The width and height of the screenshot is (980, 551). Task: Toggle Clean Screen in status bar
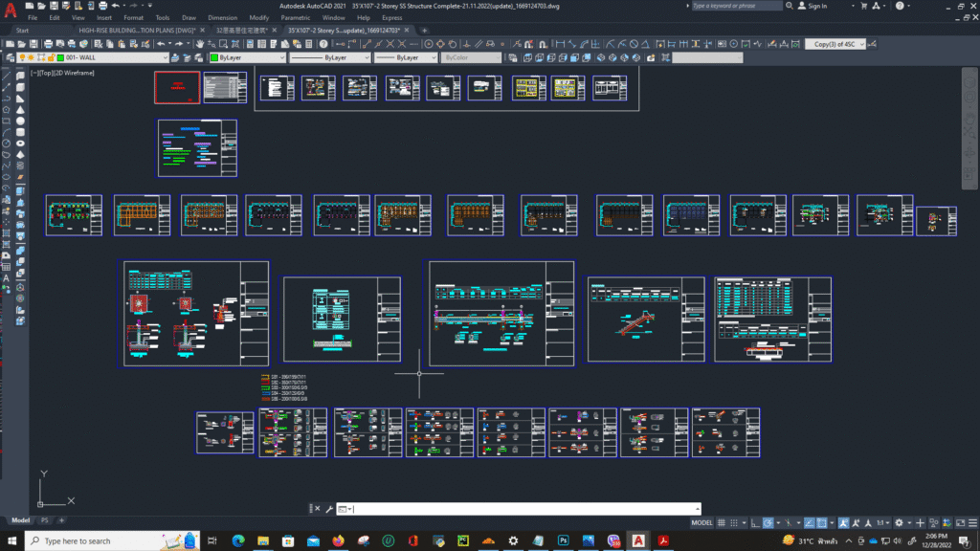click(959, 523)
